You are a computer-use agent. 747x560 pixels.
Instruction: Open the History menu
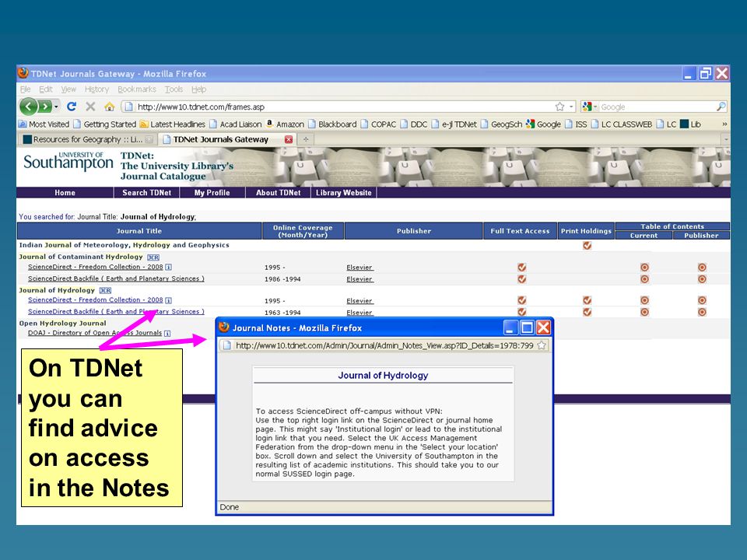(96, 89)
